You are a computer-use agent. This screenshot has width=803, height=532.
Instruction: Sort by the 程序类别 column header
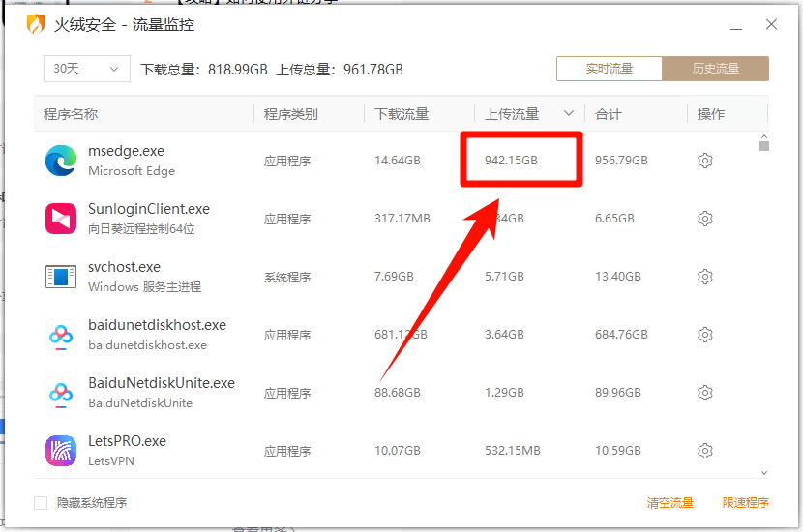[x=291, y=114]
